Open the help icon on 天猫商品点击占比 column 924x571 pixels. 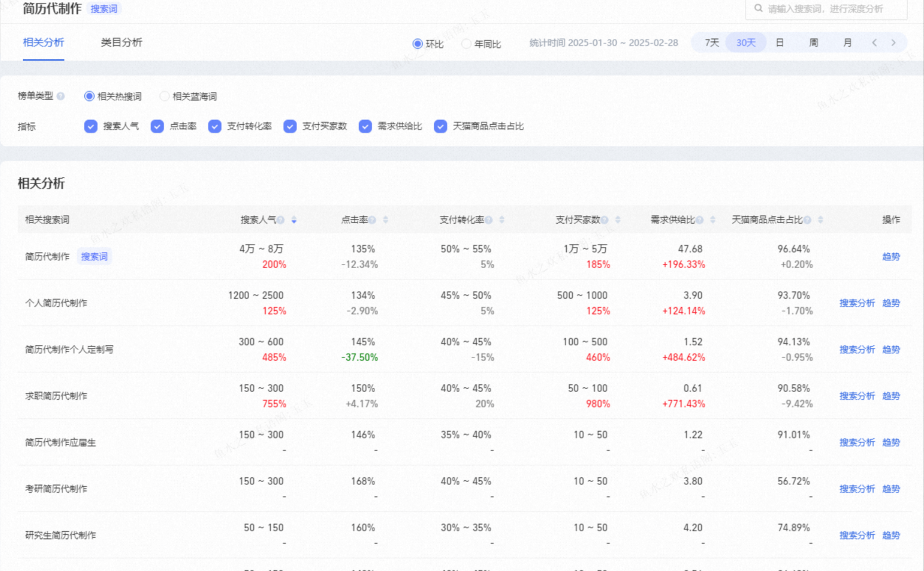807,219
